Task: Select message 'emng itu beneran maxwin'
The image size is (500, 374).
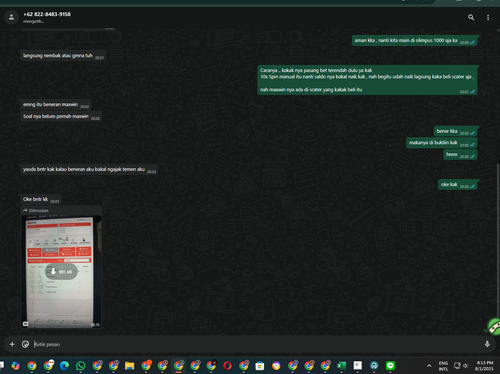Action: point(56,105)
